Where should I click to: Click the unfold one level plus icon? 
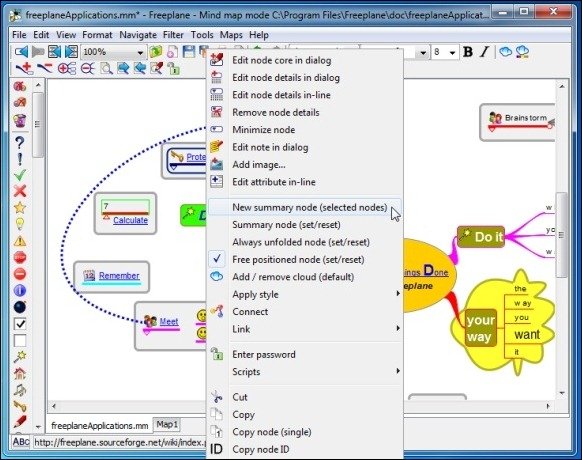67,69
